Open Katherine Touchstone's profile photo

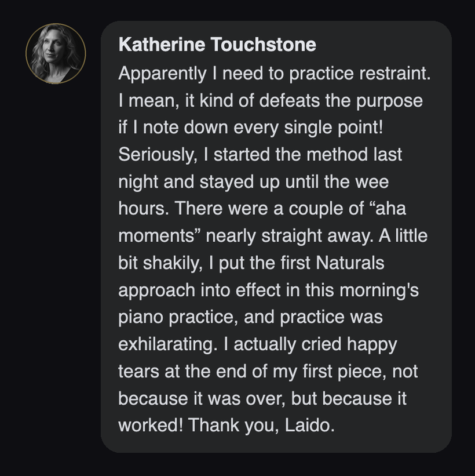[56, 53]
